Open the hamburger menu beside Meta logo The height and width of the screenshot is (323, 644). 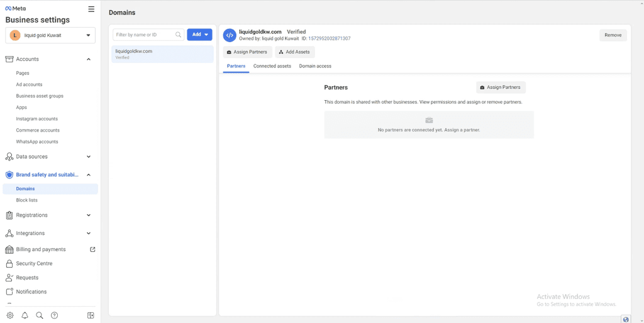point(91,9)
